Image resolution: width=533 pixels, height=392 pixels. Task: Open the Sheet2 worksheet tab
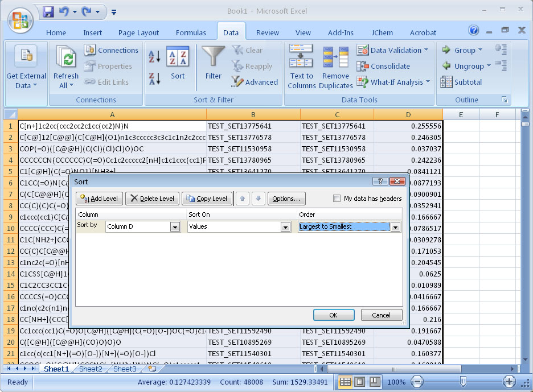[91, 369]
